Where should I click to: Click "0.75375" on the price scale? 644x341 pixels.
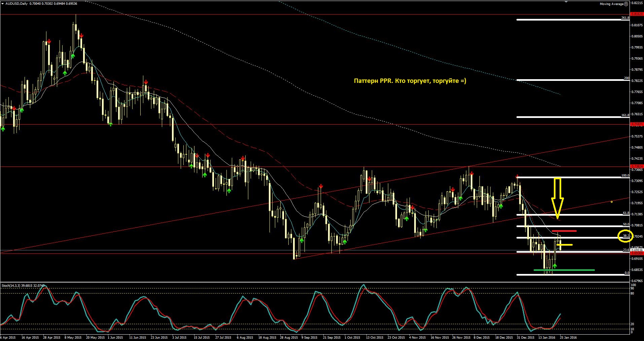pyautogui.click(x=637, y=136)
